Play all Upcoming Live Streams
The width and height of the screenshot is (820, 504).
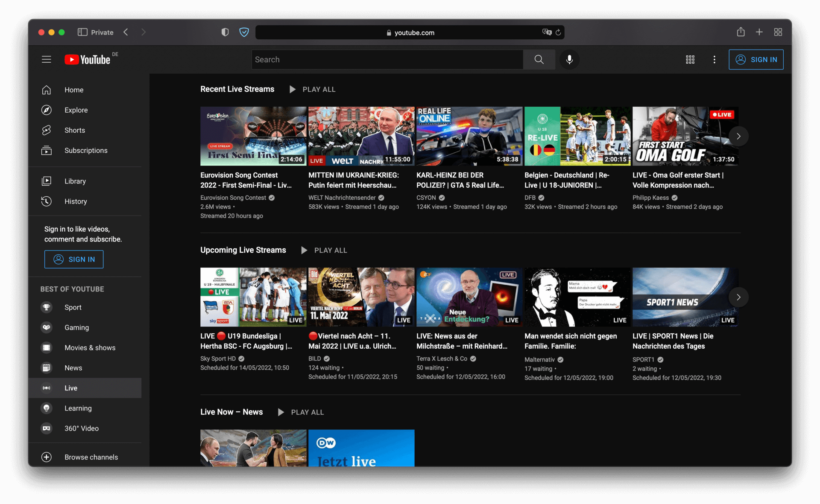[x=324, y=250]
